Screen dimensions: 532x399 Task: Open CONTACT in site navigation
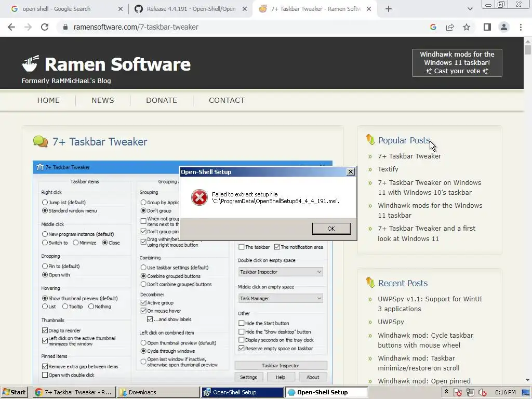pos(227,100)
